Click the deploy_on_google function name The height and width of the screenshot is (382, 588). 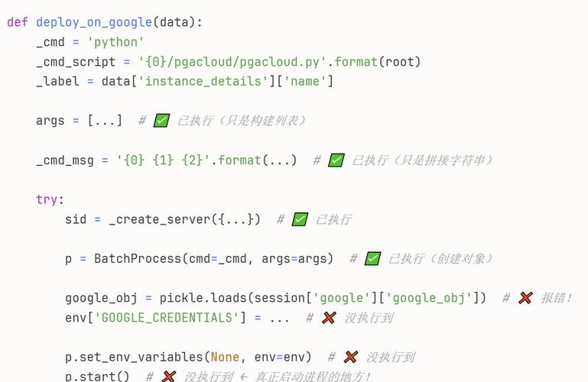[94, 22]
